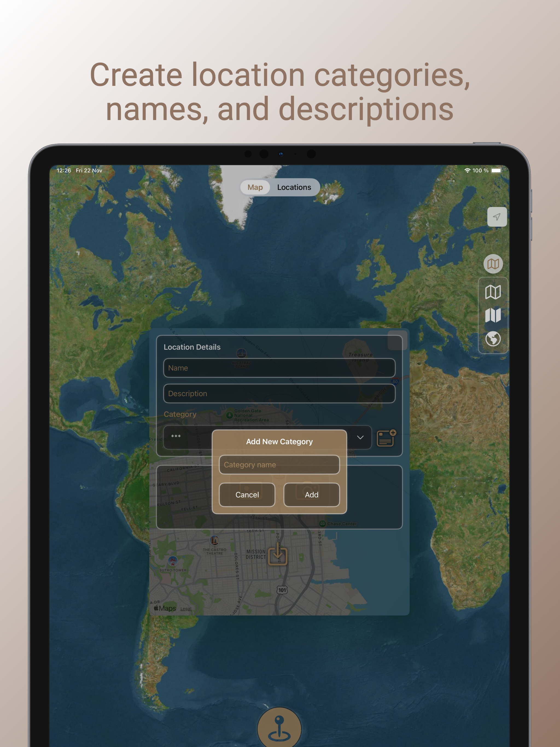Open the Legal link on the map
Viewport: 560px width, 747px height.
tap(186, 609)
